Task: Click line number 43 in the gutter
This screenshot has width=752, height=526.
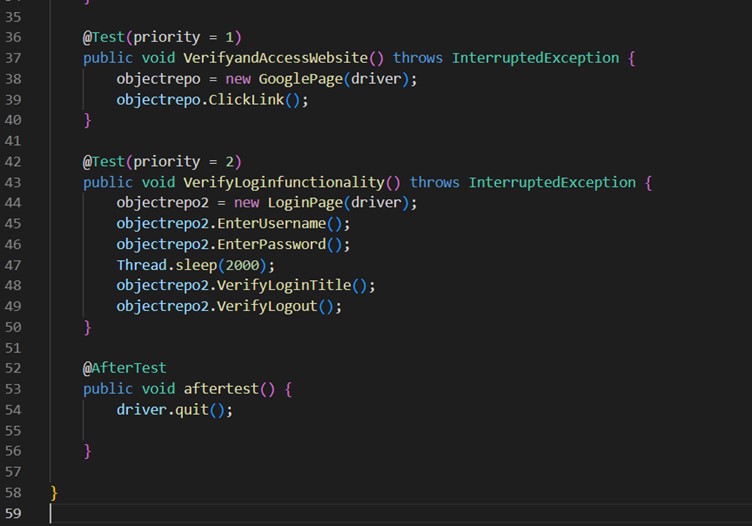Action: [13, 182]
